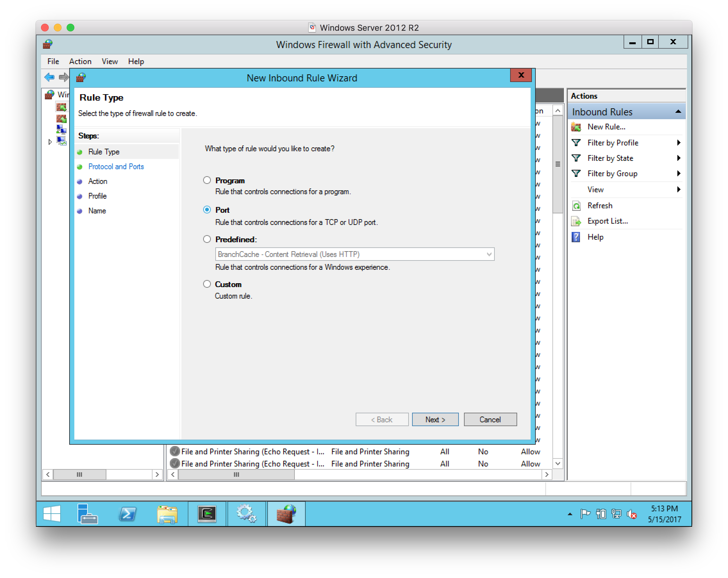Click the rules list vertical scrollbar thumb
The width and height of the screenshot is (728, 578).
[x=558, y=164]
